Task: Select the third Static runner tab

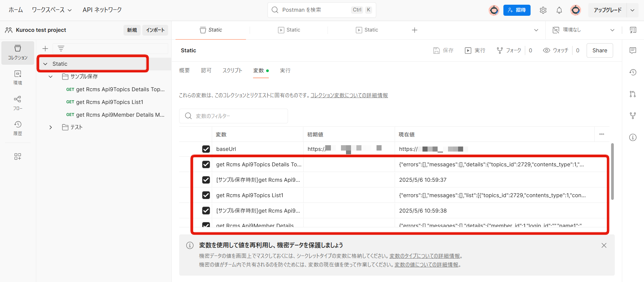Action: (x=367, y=30)
